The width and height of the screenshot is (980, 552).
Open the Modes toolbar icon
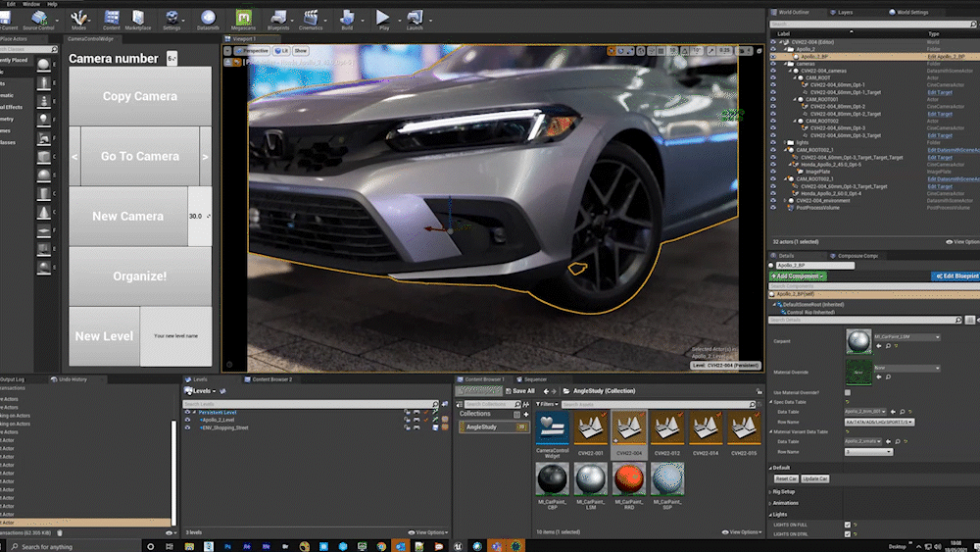pyautogui.click(x=79, y=19)
